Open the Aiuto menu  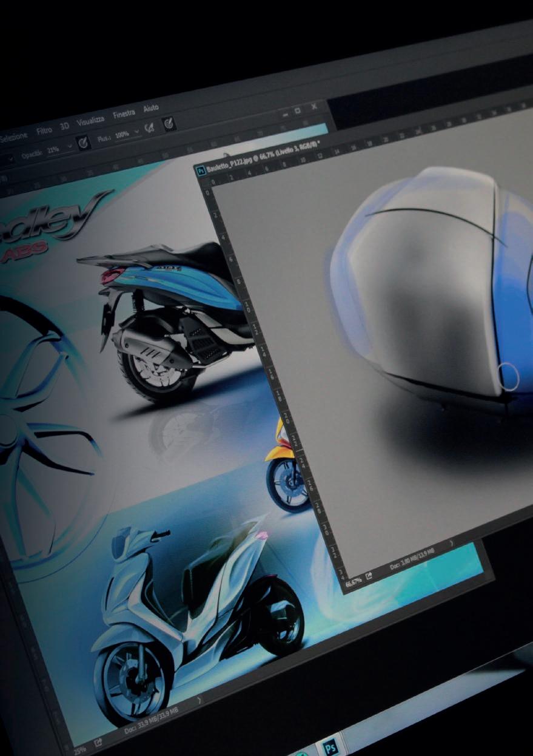point(150,109)
